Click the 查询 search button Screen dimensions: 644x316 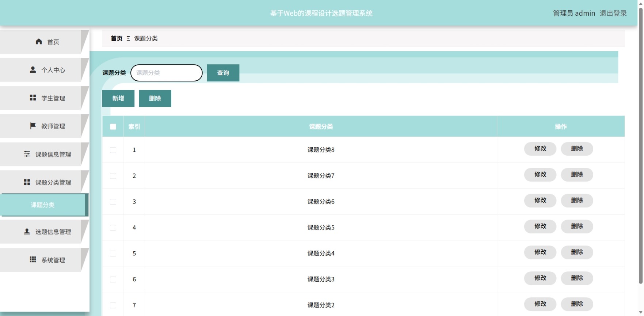coord(223,73)
